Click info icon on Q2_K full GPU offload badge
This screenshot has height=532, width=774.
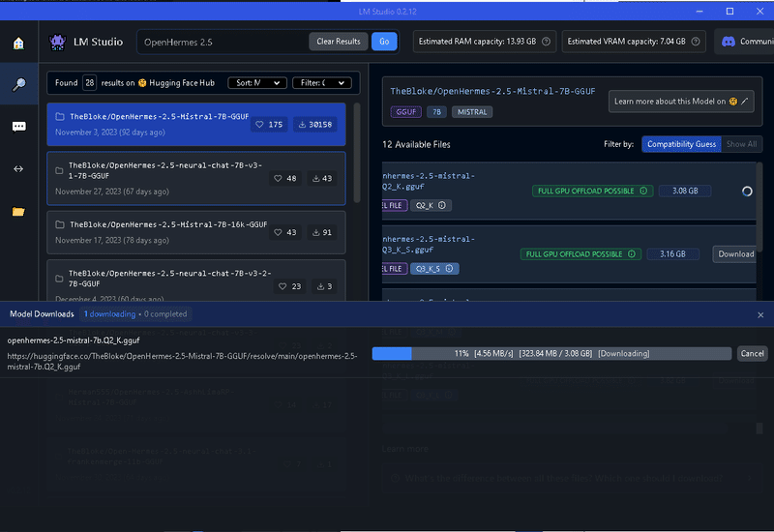click(x=643, y=191)
